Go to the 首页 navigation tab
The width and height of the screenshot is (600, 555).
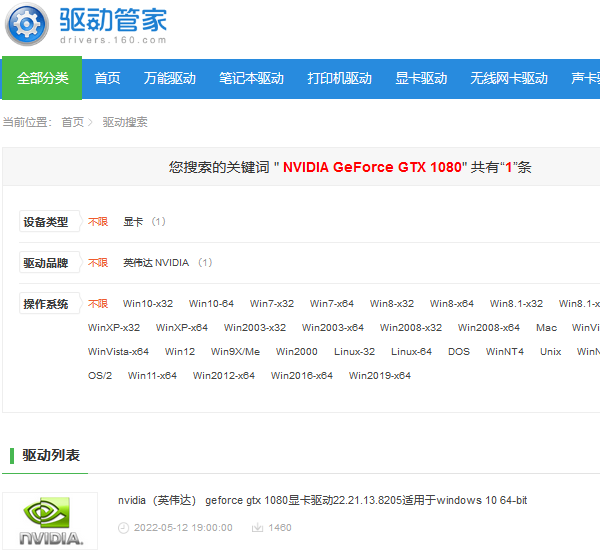(x=108, y=78)
